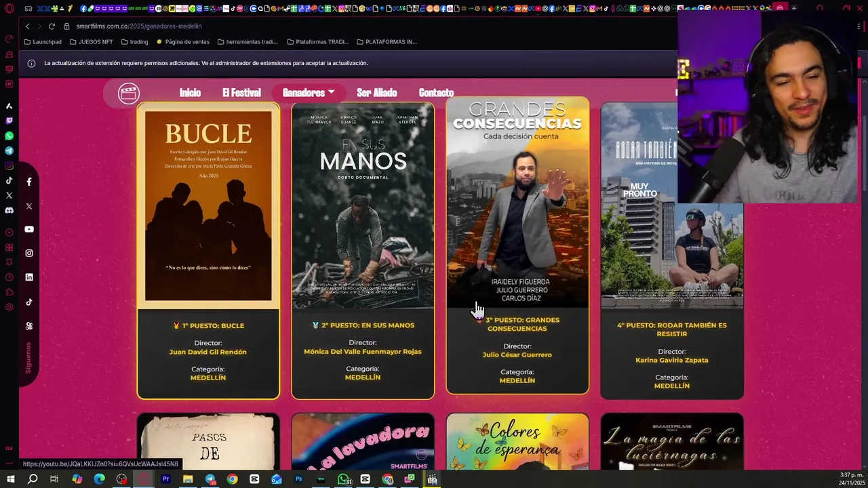This screenshot has height=488, width=868.
Task: Open the En Sus Manos poster
Action: [x=363, y=205]
